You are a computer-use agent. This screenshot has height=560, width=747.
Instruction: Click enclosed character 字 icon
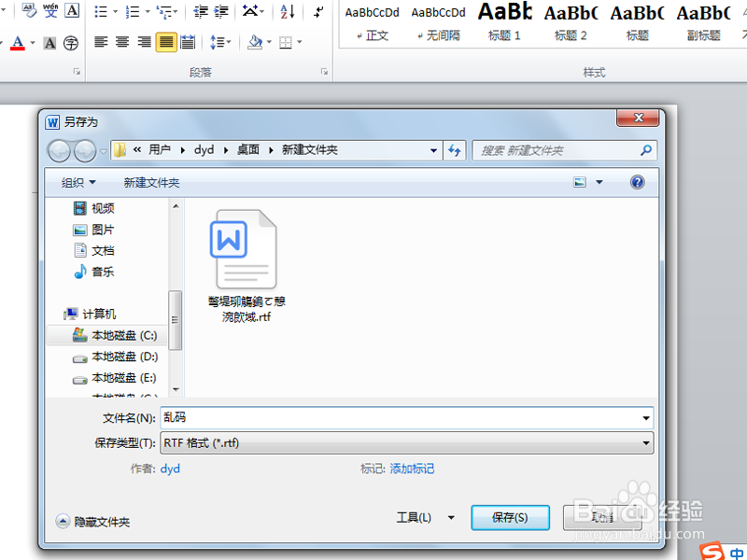tap(71, 43)
